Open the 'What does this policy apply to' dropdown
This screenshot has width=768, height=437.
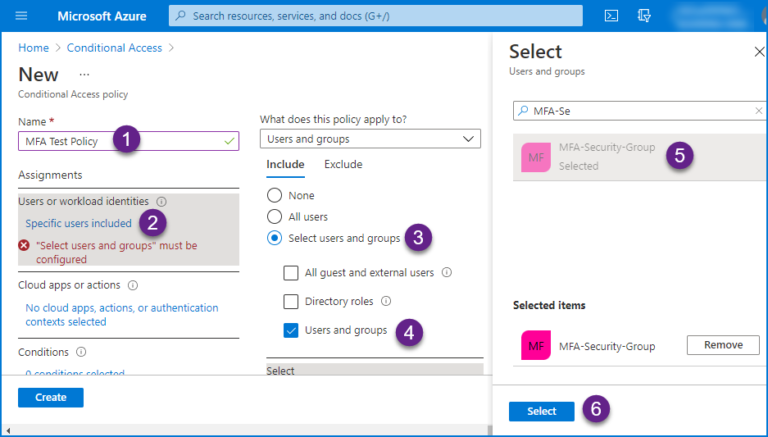click(370, 139)
